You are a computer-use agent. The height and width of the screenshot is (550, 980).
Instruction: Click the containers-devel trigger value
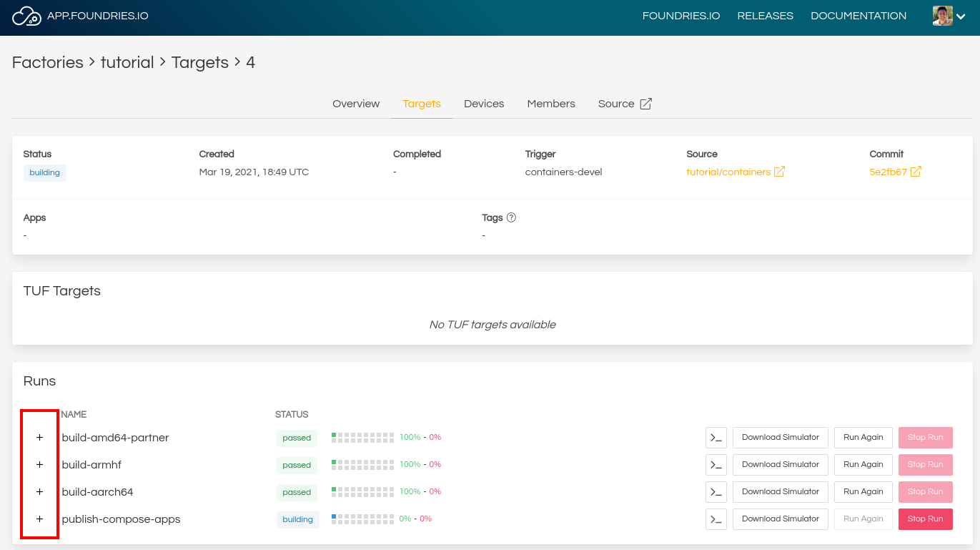563,172
